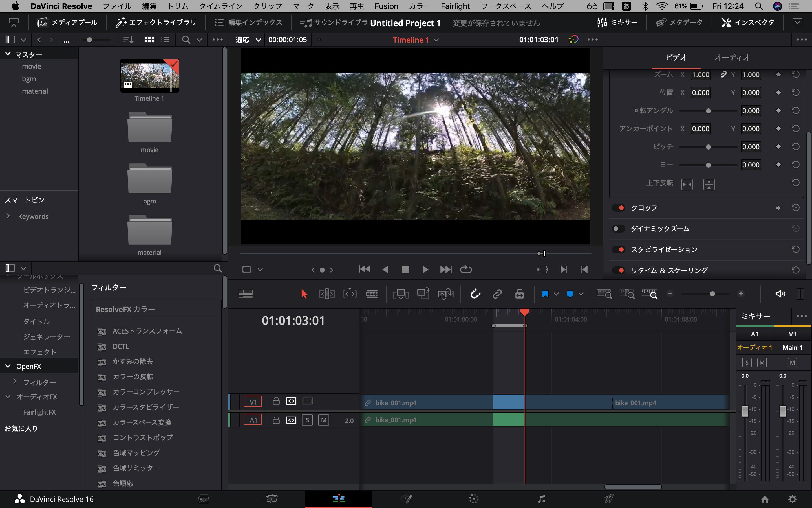The width and height of the screenshot is (812, 508).
Task: Open the marker color dropdown arrow
Action: pos(581,294)
